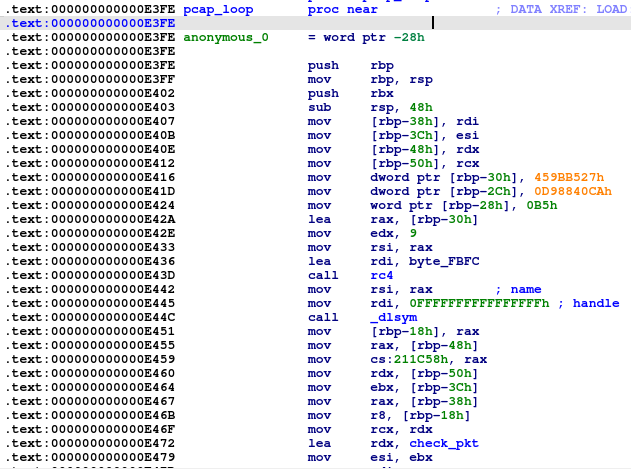Select the cs:211C58h memory operand
Viewport: 631px width, 469px height.
(x=409, y=359)
